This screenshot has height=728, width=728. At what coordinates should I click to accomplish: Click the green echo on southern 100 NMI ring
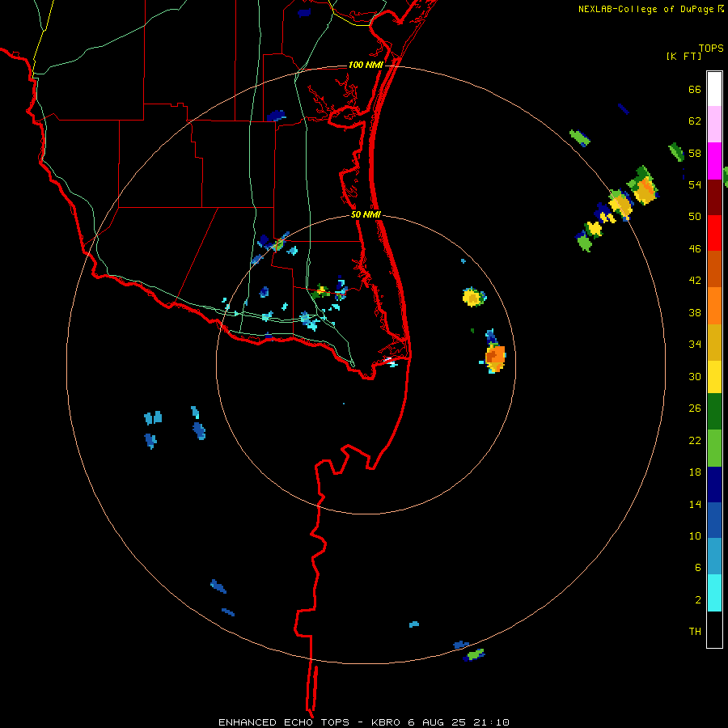point(476,654)
